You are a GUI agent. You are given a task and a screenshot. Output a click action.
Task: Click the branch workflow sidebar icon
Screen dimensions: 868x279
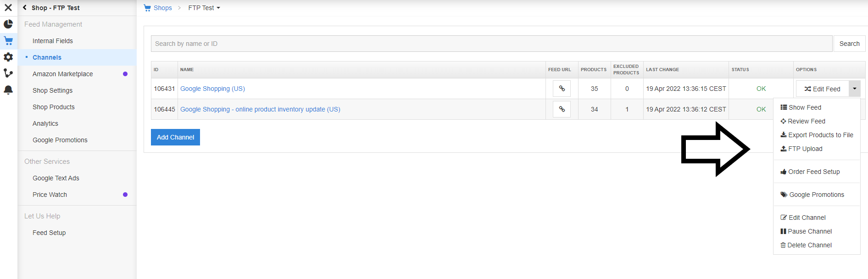(8, 73)
